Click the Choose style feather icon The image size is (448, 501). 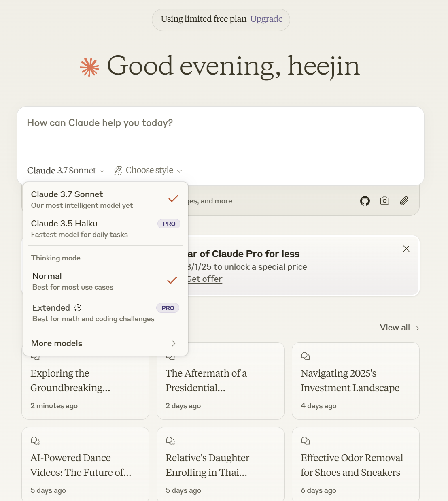coord(118,171)
